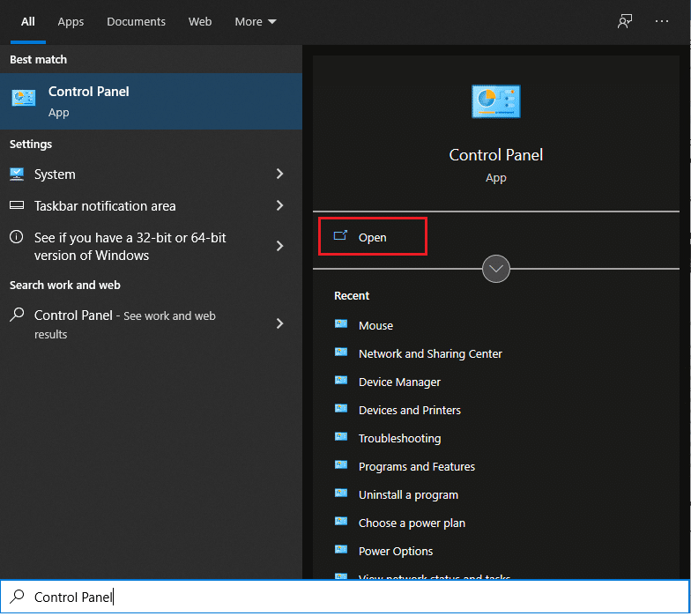This screenshot has width=691, height=616.
Task: Click the icon beside Device Manager
Action: 342,382
